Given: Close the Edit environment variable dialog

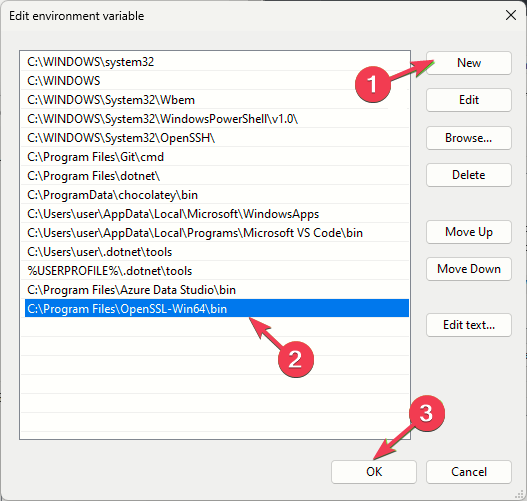Looking at the screenshot, I should (511, 15).
